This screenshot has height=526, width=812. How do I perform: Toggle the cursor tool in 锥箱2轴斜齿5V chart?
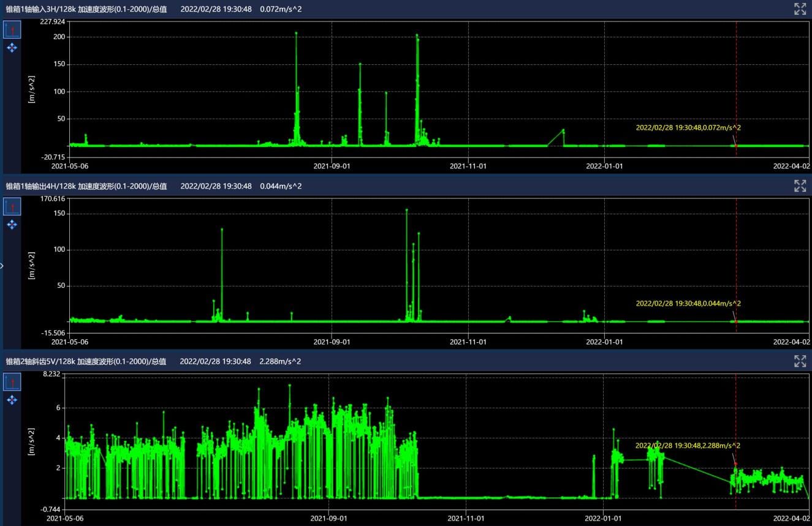12,382
